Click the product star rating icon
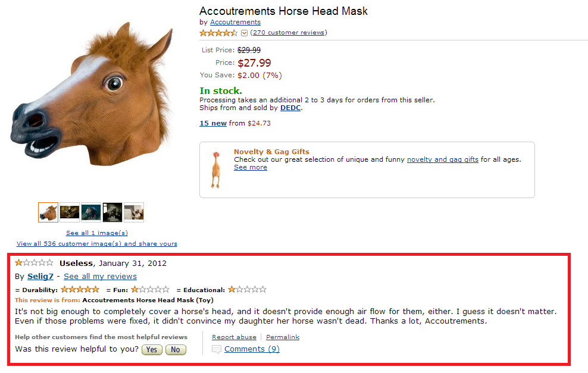Viewport: 588px width, 373px height. pos(218,33)
